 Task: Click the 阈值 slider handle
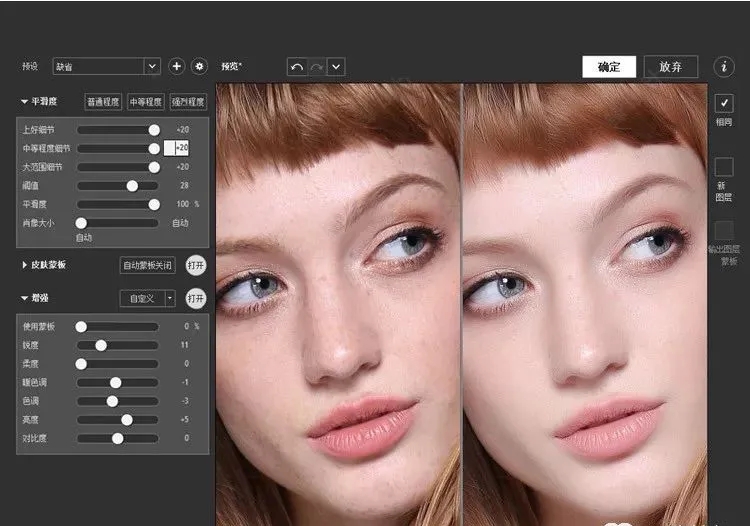click(x=132, y=186)
